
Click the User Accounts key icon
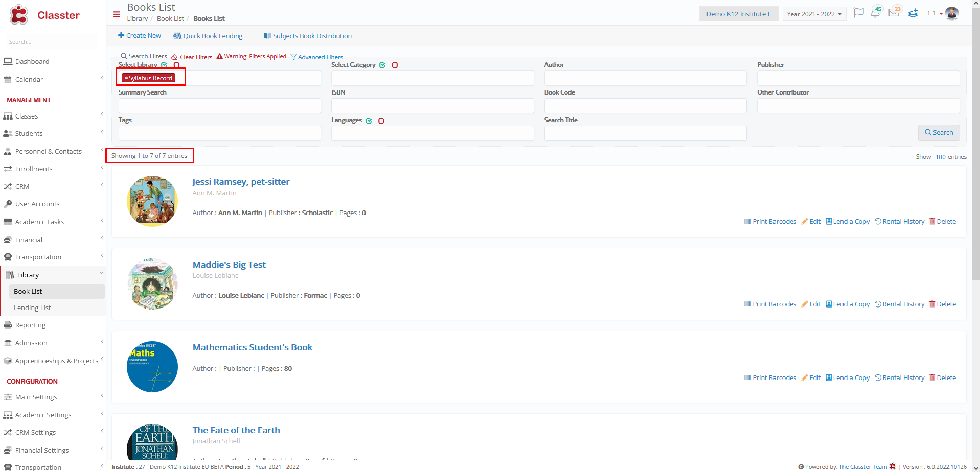click(x=8, y=204)
